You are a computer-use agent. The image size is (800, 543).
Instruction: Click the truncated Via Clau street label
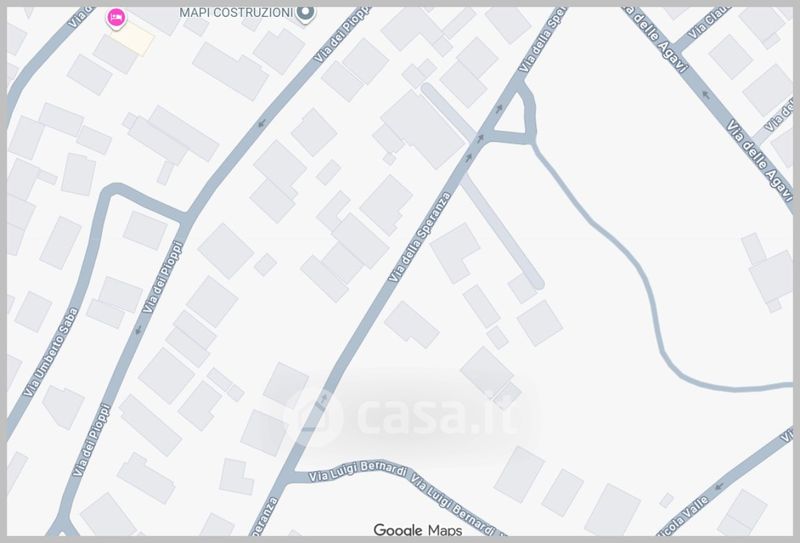(x=710, y=22)
